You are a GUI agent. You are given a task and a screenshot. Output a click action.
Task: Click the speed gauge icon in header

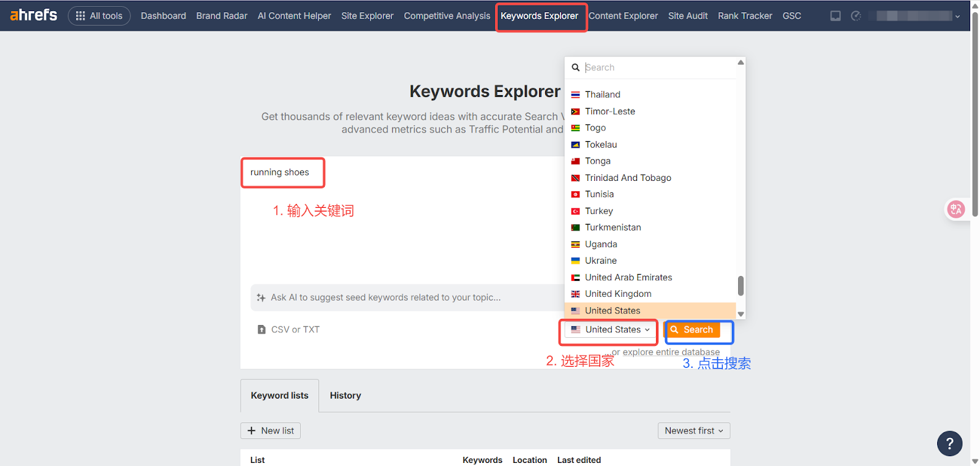coord(856,16)
